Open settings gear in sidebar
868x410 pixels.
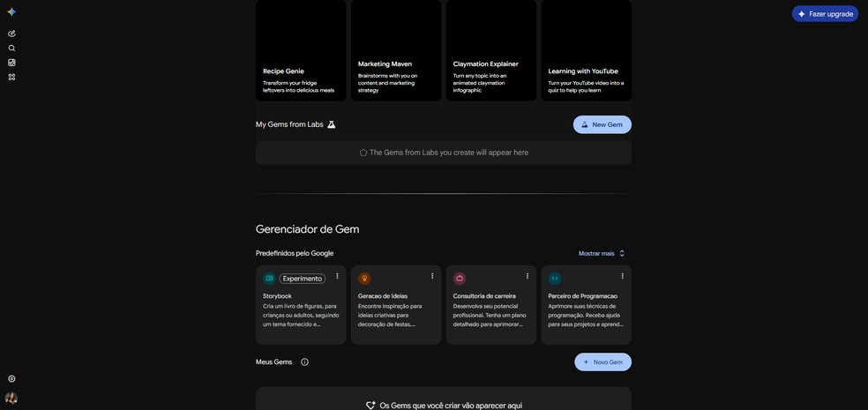(11, 379)
